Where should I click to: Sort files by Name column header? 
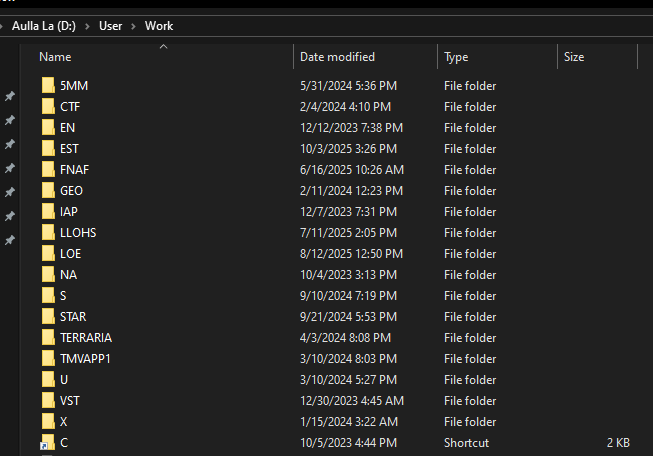coord(56,58)
